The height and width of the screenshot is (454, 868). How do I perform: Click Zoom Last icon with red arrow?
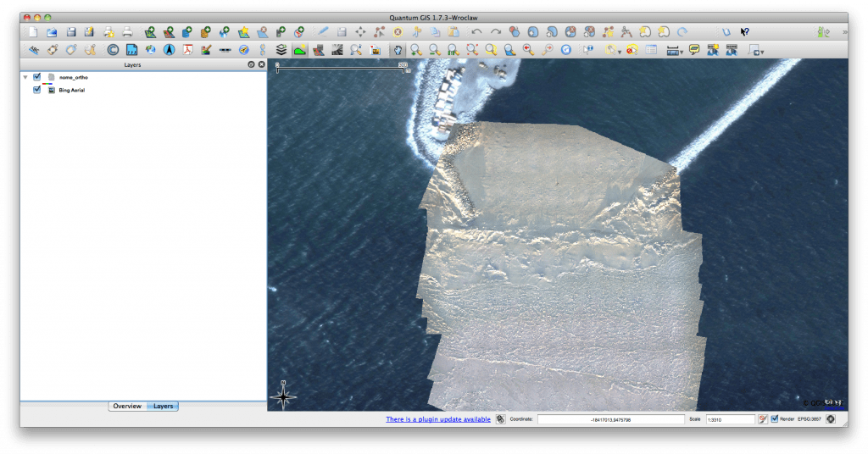tap(529, 50)
